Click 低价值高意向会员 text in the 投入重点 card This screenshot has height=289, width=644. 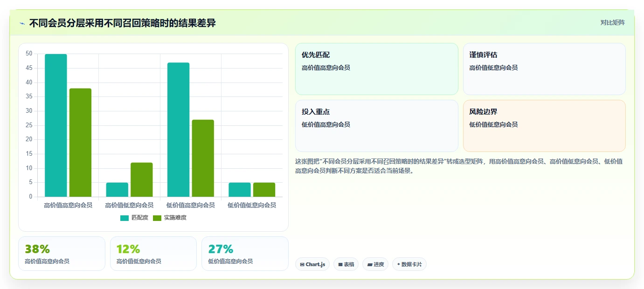[x=326, y=124]
